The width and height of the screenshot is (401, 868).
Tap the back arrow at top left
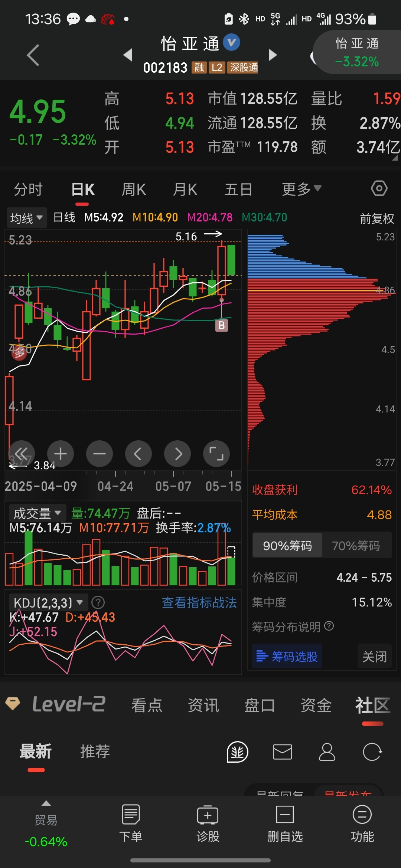coord(33,55)
